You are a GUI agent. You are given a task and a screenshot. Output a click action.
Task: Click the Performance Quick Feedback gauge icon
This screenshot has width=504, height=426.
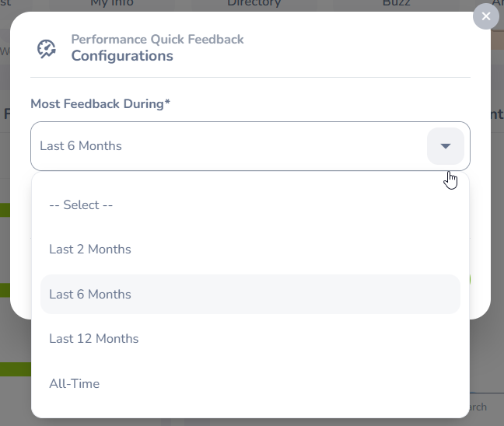pyautogui.click(x=47, y=49)
